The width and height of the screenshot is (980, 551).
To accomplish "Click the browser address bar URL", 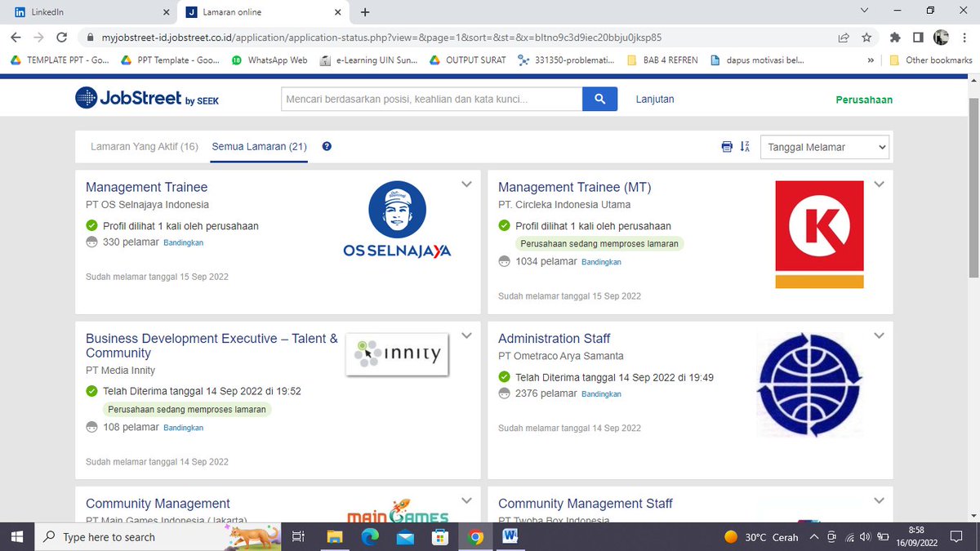I will (x=381, y=38).
